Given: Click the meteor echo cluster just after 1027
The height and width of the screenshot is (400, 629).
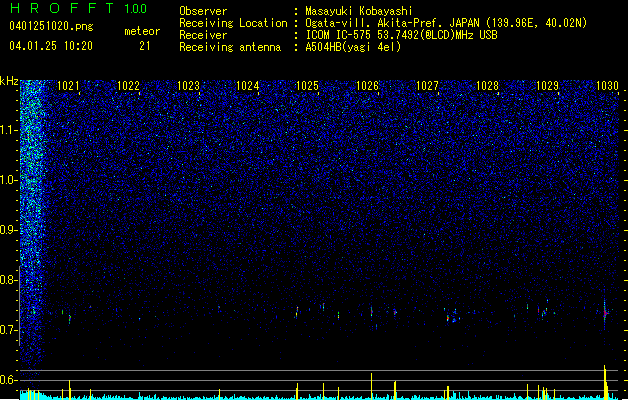Looking at the screenshot, I should [451, 315].
